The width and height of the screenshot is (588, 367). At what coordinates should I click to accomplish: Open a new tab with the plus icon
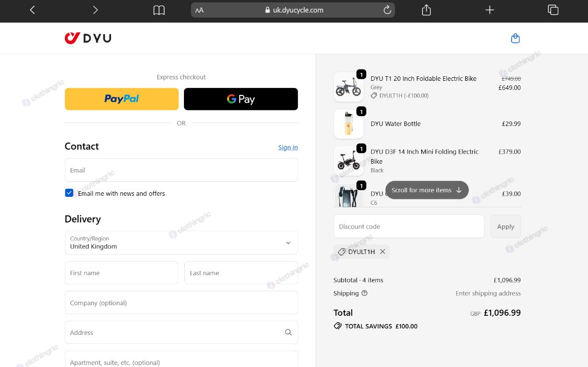[x=490, y=10]
